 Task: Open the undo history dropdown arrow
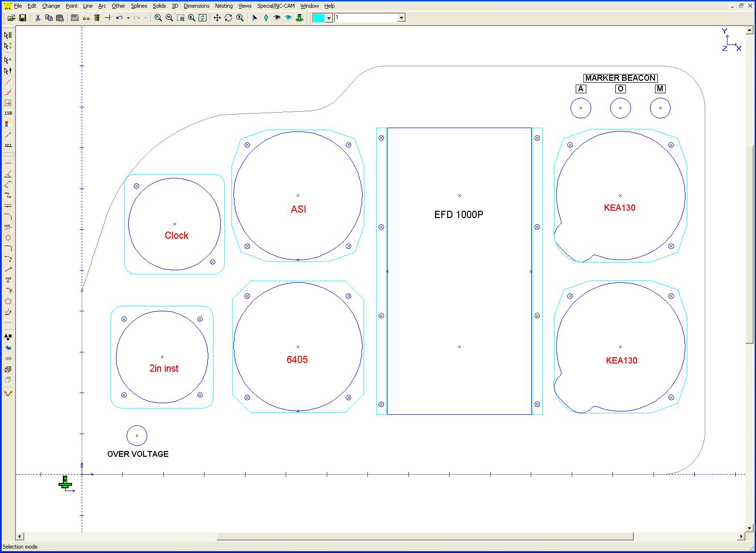[128, 18]
